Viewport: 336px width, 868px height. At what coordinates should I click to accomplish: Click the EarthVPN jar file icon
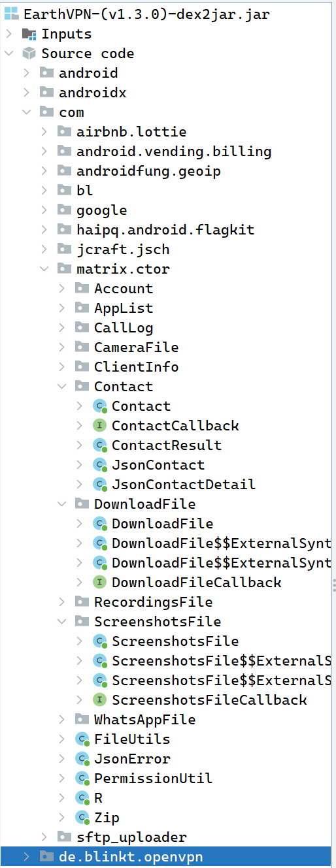pyautogui.click(x=12, y=14)
